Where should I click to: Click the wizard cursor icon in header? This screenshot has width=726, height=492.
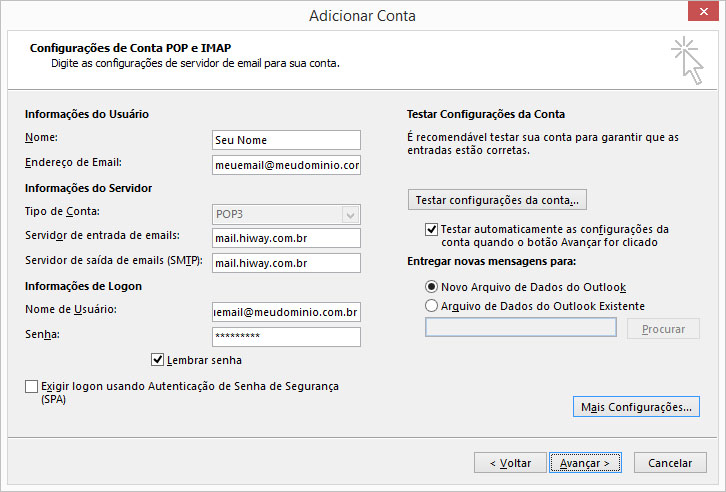(x=686, y=60)
